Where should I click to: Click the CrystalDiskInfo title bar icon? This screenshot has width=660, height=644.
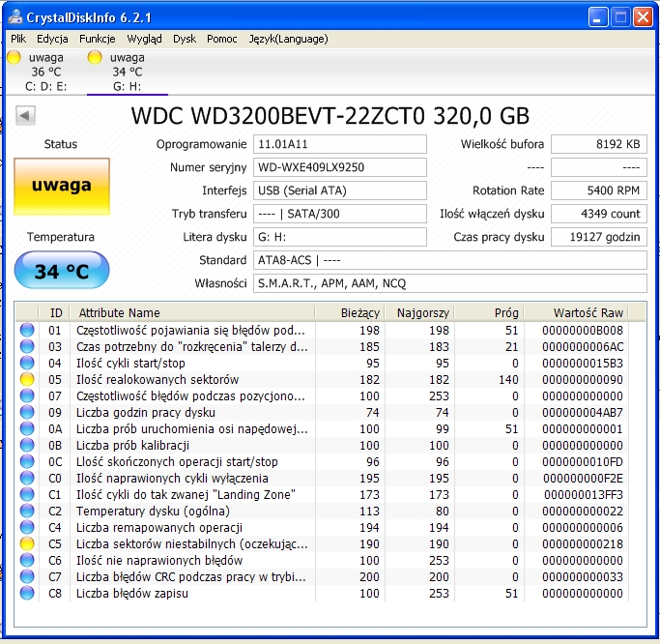[x=15, y=16]
